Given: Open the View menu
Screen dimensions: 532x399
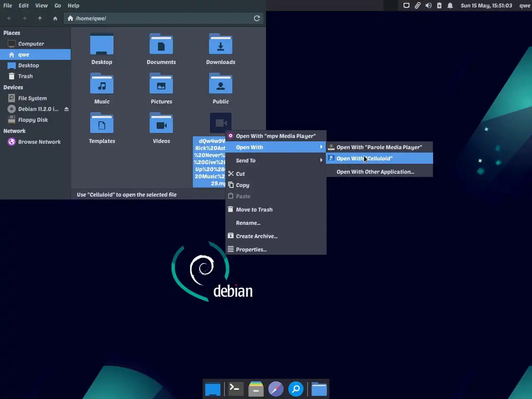Looking at the screenshot, I should [x=41, y=5].
